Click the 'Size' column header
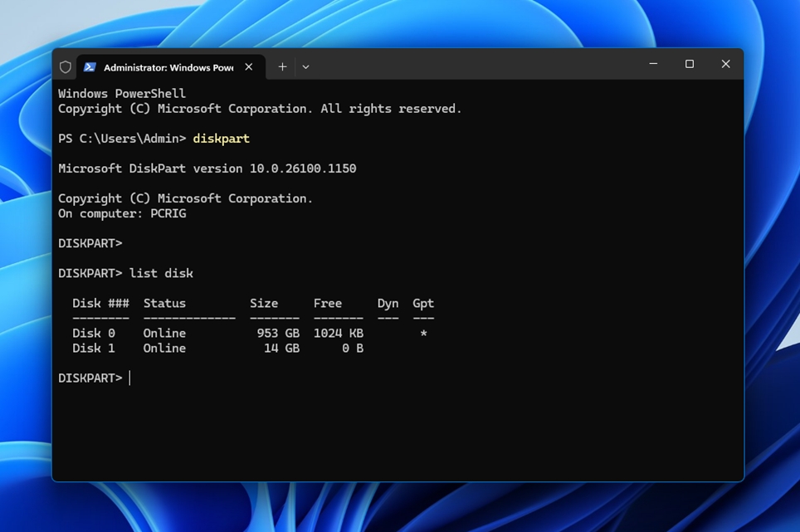This screenshot has width=800, height=532. (x=264, y=304)
